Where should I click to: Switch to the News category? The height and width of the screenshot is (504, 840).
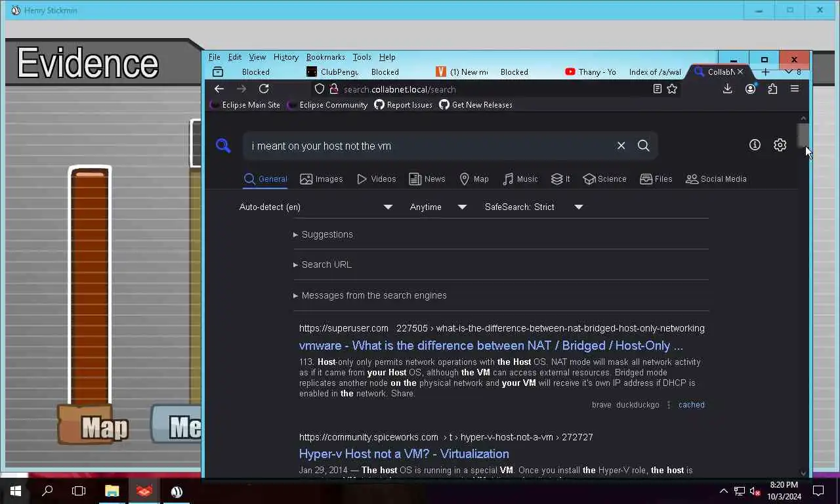[x=427, y=178]
